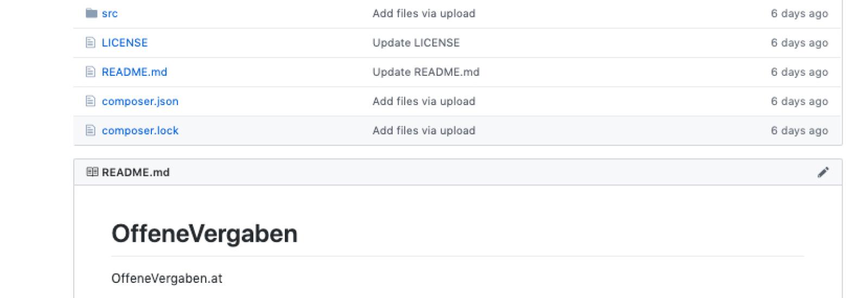
Task: View the 'Update README.md' commit message
Action: (x=426, y=72)
